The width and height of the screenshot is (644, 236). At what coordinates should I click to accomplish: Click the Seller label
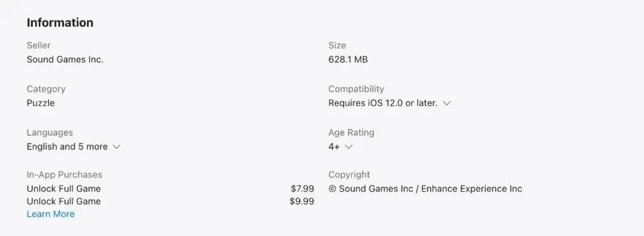tap(39, 45)
